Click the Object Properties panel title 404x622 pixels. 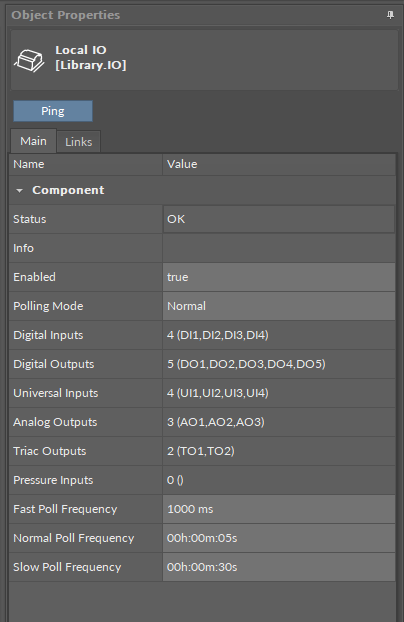tap(65, 15)
